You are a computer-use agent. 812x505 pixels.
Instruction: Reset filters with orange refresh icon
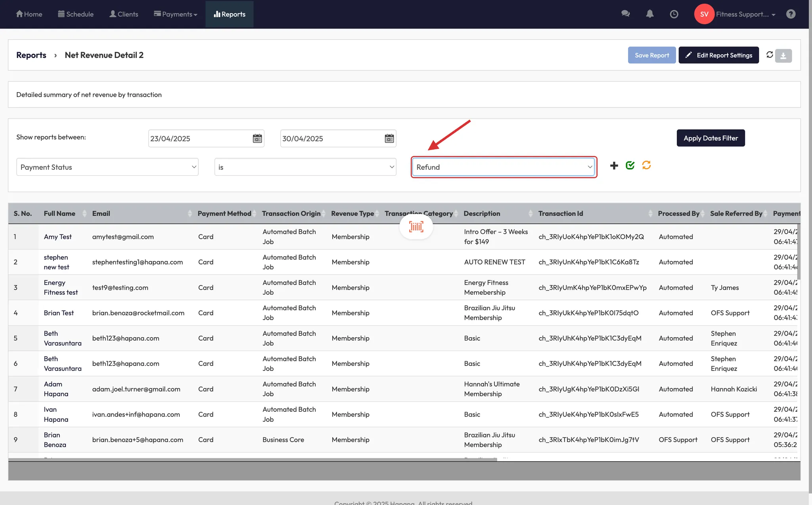[x=646, y=165]
